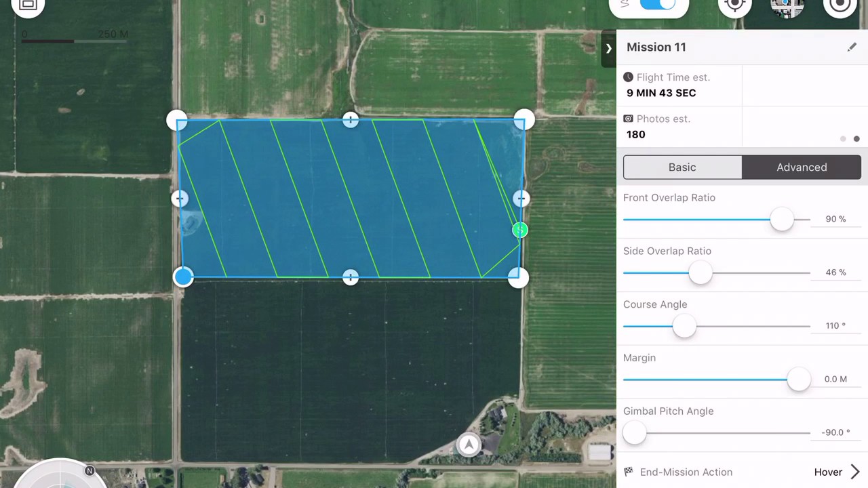This screenshot has width=868, height=488.
Task: Click the map orientation arrow icon
Action: [469, 445]
